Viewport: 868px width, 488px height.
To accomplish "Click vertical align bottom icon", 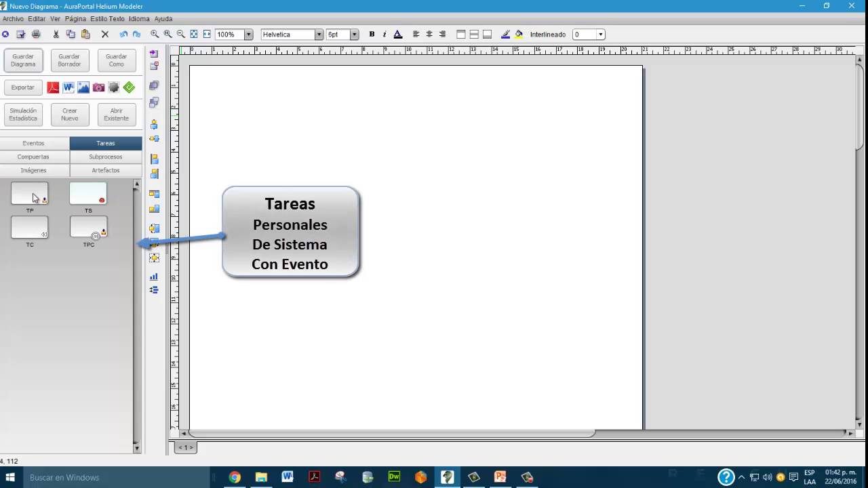I will coord(487,34).
